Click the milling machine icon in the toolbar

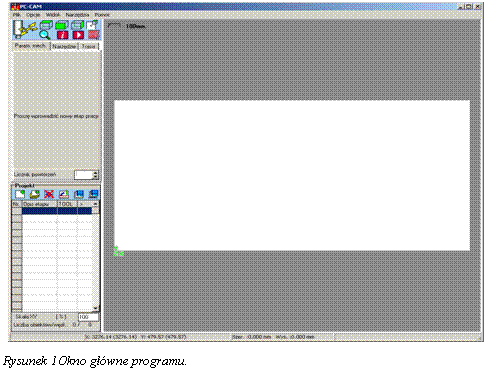(x=25, y=29)
